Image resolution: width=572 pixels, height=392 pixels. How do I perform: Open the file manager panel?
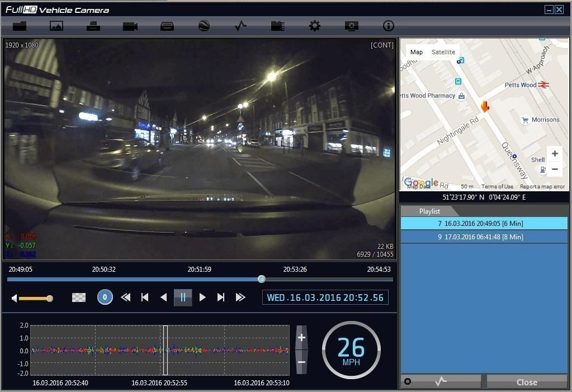point(277,26)
